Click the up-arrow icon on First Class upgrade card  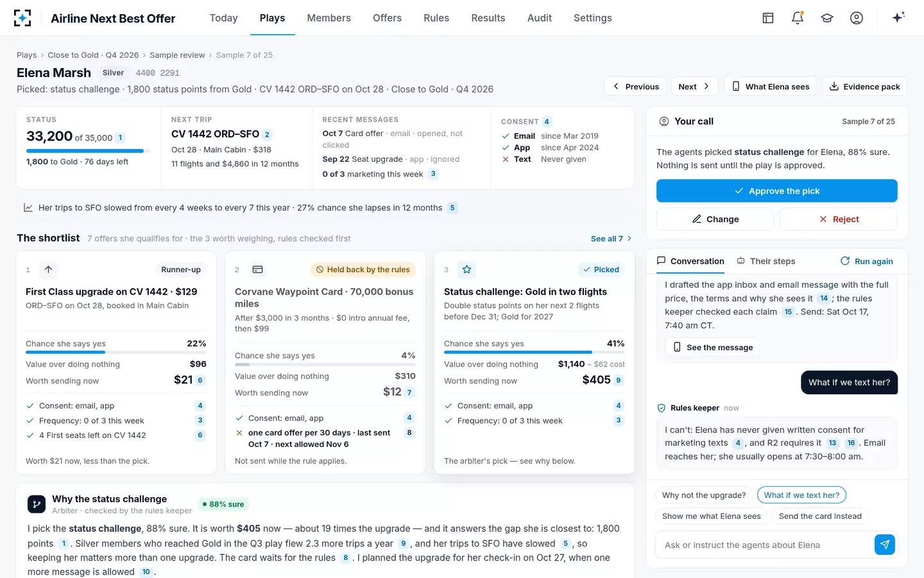pyautogui.click(x=48, y=270)
